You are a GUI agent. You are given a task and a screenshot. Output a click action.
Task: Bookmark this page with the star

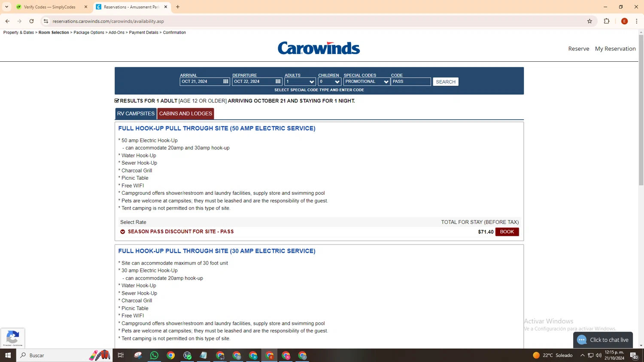click(x=589, y=21)
